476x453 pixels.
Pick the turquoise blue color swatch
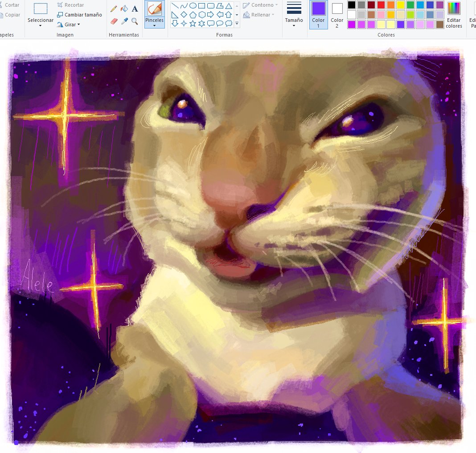click(x=420, y=5)
